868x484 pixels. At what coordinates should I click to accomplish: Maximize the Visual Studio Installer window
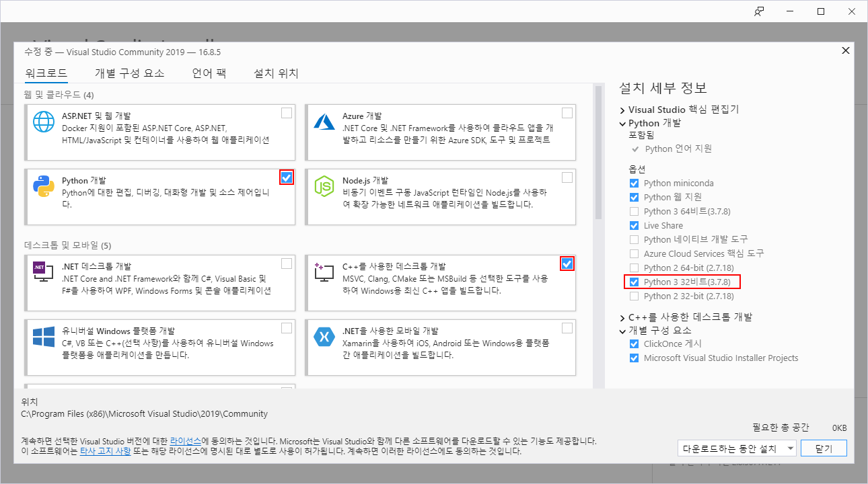[821, 11]
